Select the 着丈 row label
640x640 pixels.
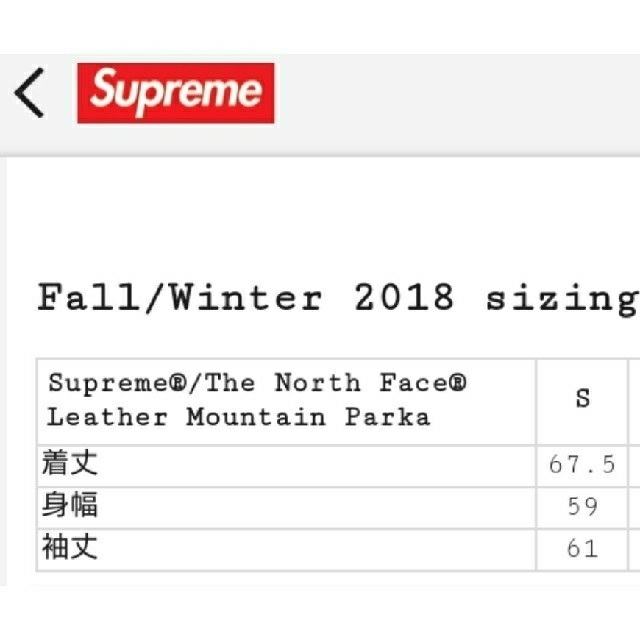(70, 463)
